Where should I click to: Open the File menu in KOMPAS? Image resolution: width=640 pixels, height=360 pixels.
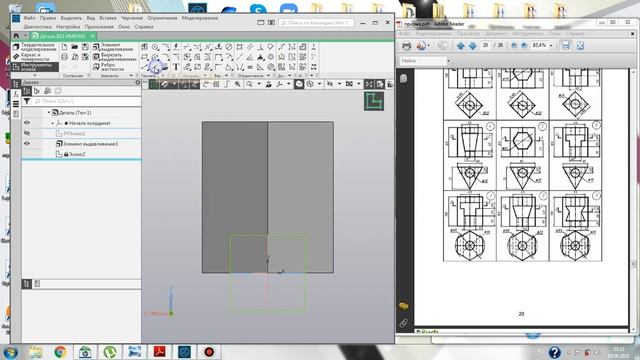(x=29, y=18)
